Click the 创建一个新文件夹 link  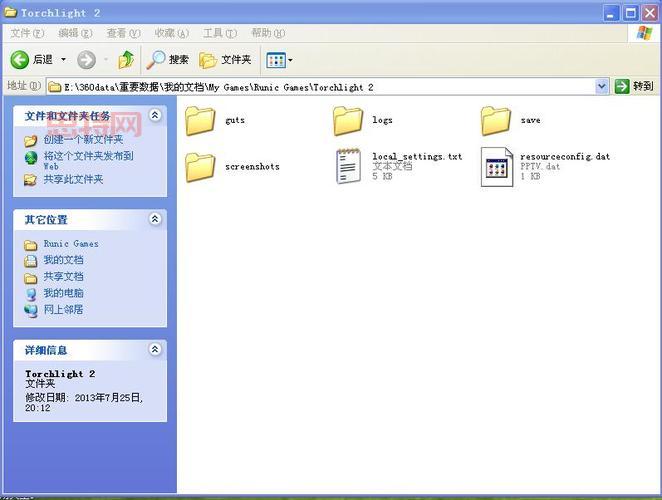pyautogui.click(x=83, y=140)
